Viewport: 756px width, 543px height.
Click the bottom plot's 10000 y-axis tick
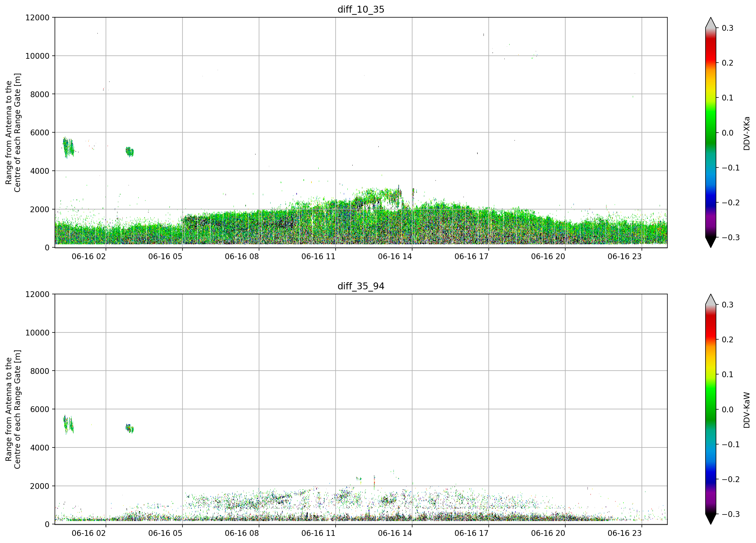coord(37,332)
